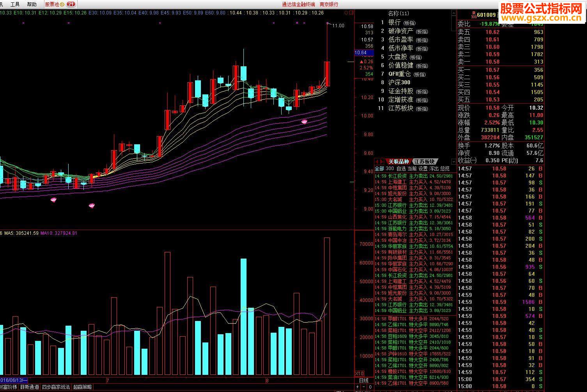Select the 江苏板块 tab
This screenshot has height=392, width=587.
(424, 161)
